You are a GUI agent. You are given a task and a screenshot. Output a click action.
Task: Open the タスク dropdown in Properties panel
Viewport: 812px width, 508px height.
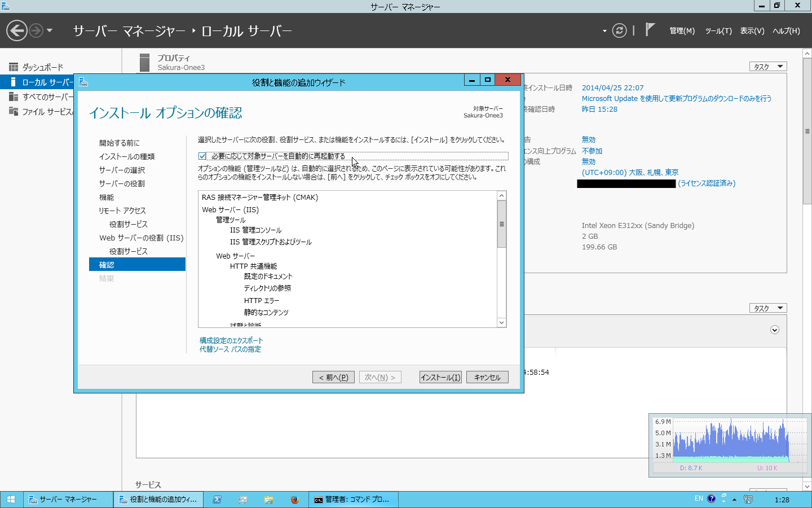[768, 67]
